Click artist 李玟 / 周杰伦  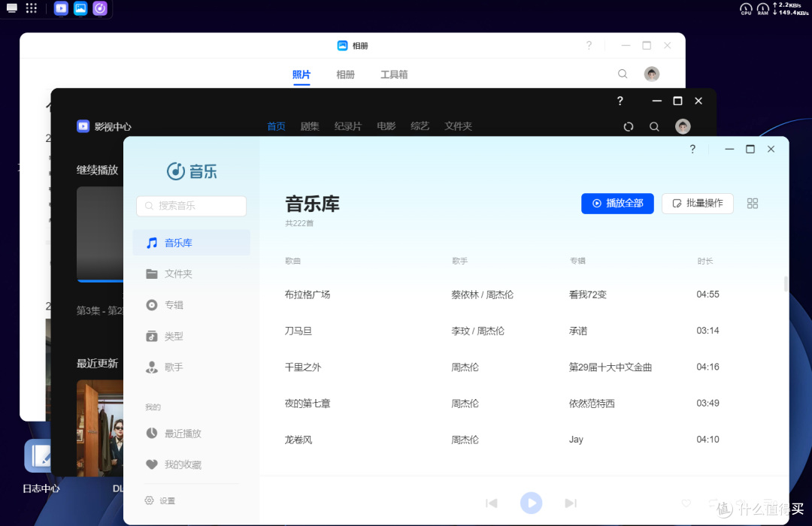[477, 331]
